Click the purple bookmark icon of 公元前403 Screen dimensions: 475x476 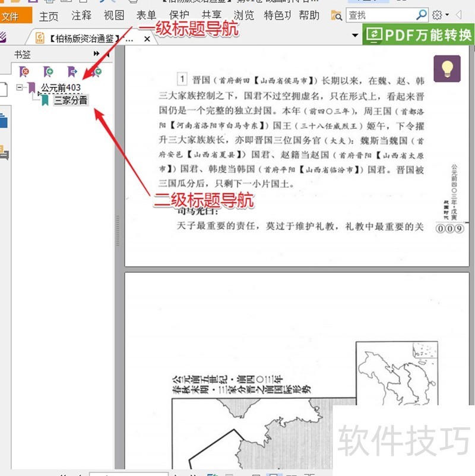[31, 88]
